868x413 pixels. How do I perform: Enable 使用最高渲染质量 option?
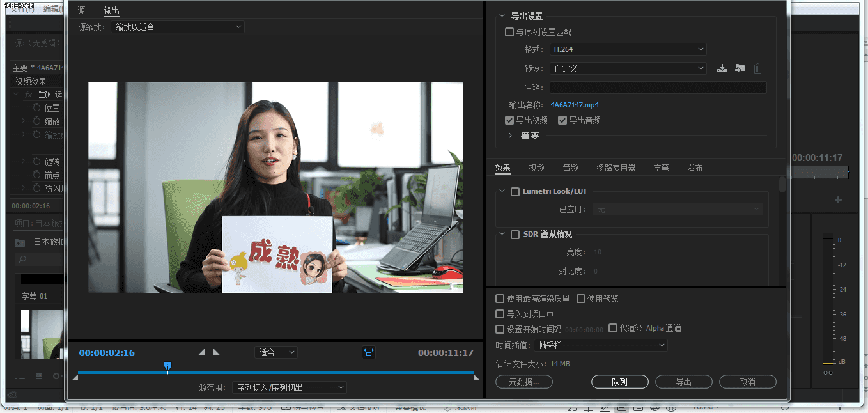pyautogui.click(x=499, y=298)
